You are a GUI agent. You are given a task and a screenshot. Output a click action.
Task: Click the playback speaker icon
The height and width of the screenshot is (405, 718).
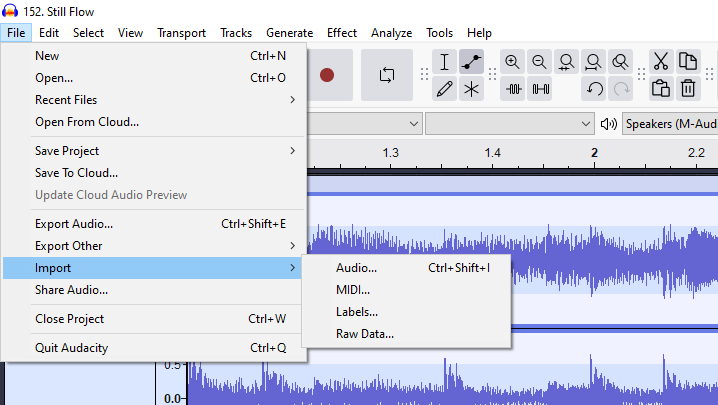609,124
